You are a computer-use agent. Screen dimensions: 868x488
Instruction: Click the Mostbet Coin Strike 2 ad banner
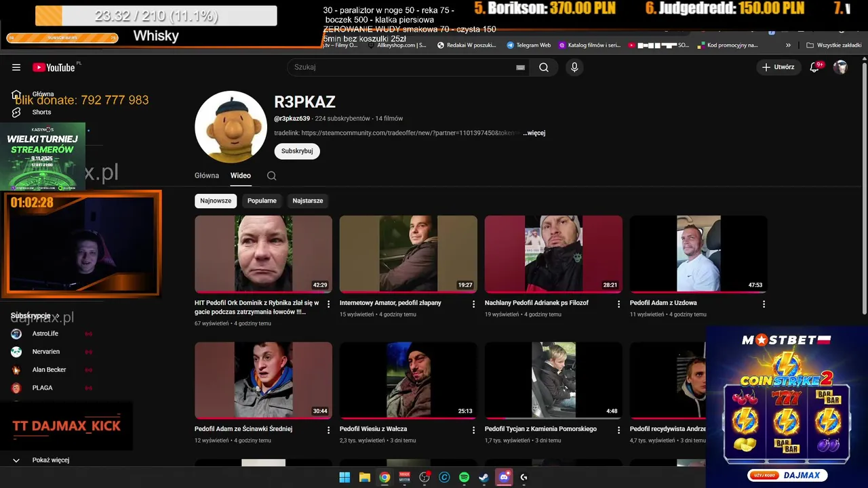pyautogui.click(x=787, y=407)
